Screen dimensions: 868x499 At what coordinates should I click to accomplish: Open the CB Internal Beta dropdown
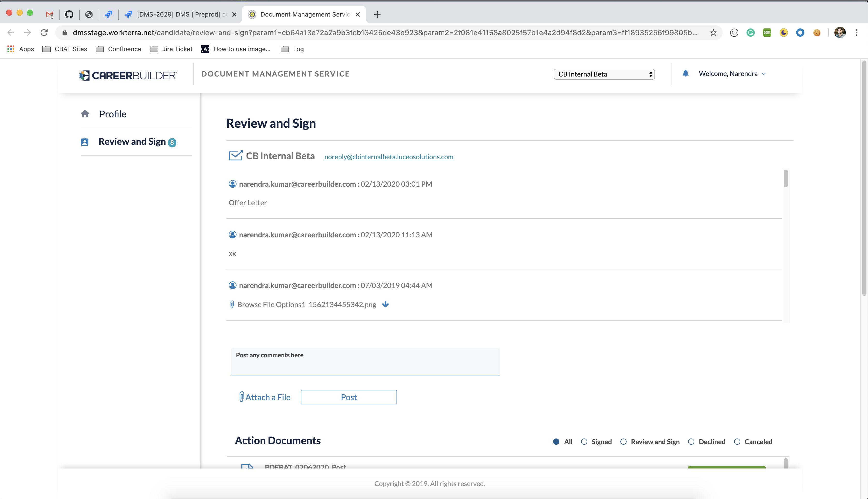pos(604,74)
